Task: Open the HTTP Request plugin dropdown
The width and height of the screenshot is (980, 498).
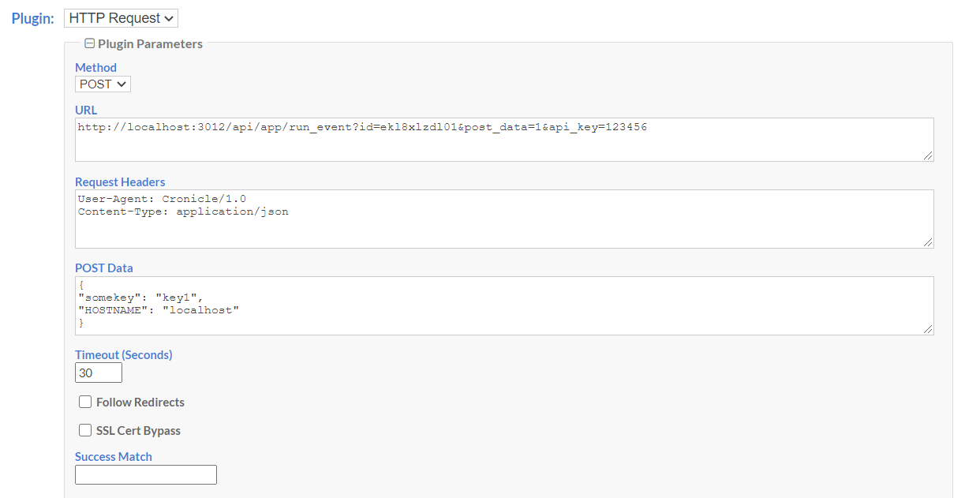Action: point(120,17)
